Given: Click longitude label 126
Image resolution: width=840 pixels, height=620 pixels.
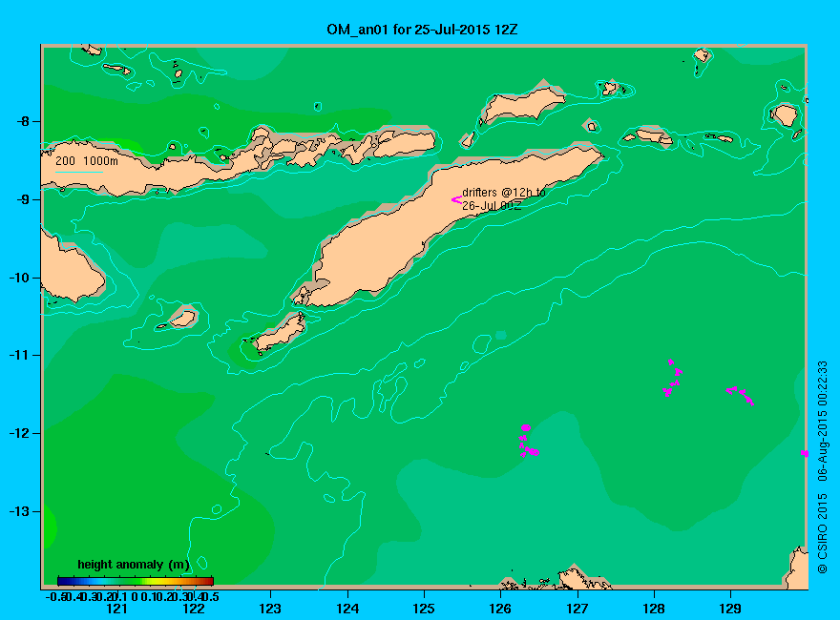Looking at the screenshot, I should tap(500, 609).
